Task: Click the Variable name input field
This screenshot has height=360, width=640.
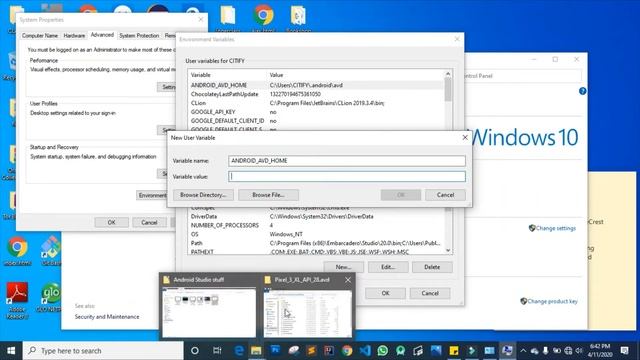Action: [x=347, y=161]
